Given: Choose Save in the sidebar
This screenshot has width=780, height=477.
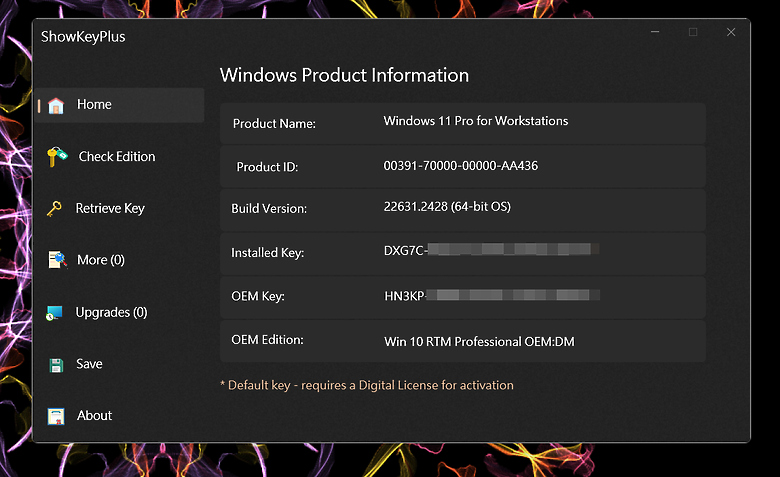Looking at the screenshot, I should 90,364.
